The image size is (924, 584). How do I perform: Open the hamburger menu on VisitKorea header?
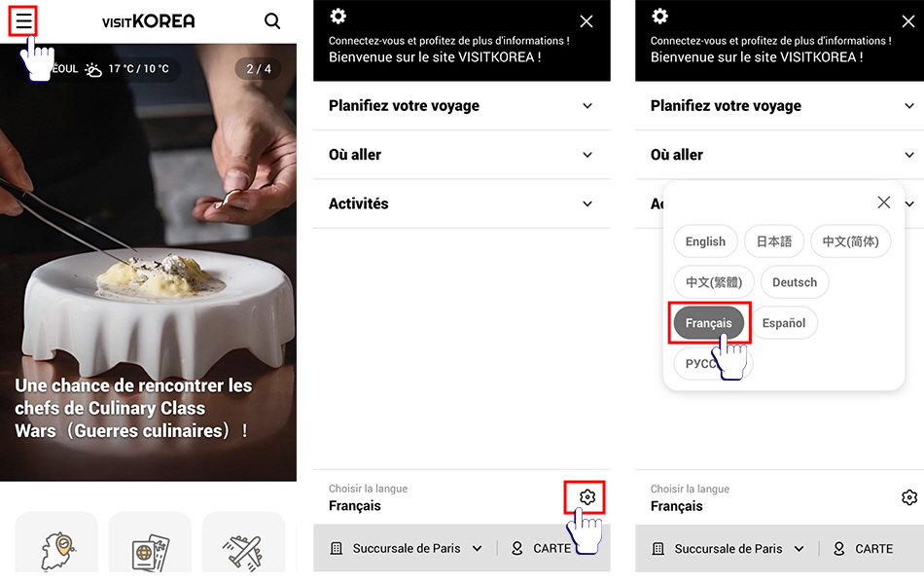[23, 21]
